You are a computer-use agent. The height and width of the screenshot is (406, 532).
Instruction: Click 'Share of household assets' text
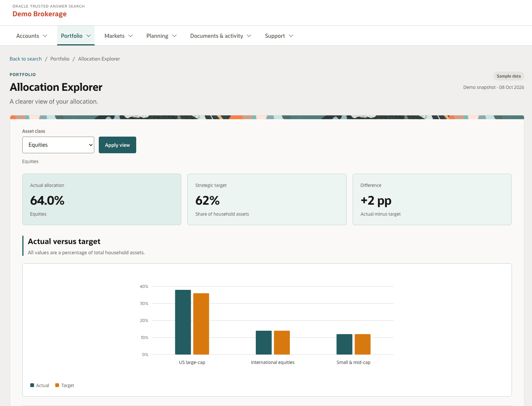(222, 214)
